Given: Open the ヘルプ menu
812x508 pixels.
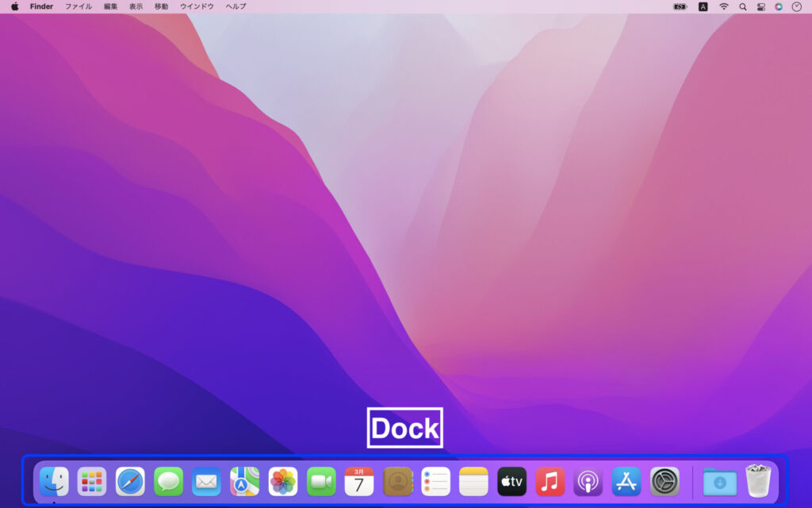Looking at the screenshot, I should point(236,6).
